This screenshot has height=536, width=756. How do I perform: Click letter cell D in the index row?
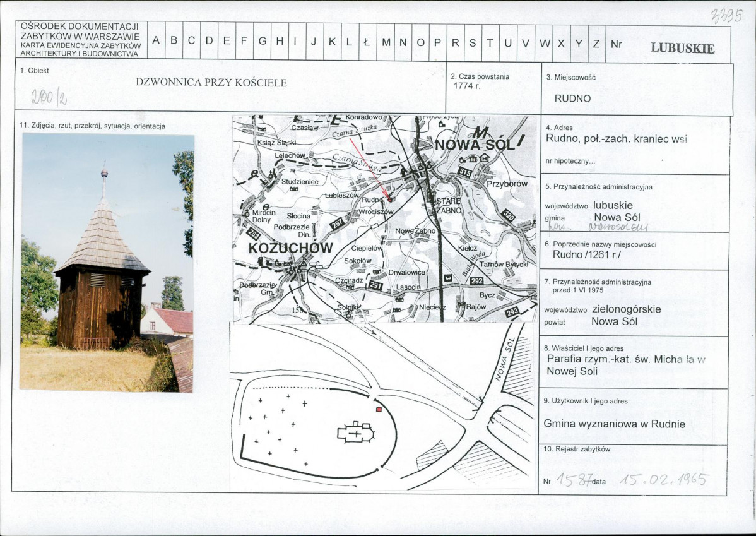pos(209,40)
